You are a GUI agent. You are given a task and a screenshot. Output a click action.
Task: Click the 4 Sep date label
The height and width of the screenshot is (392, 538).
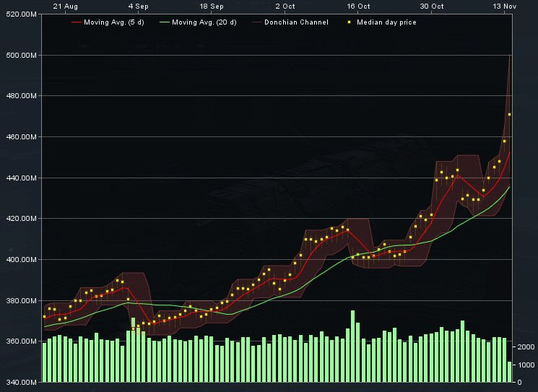tap(138, 6)
